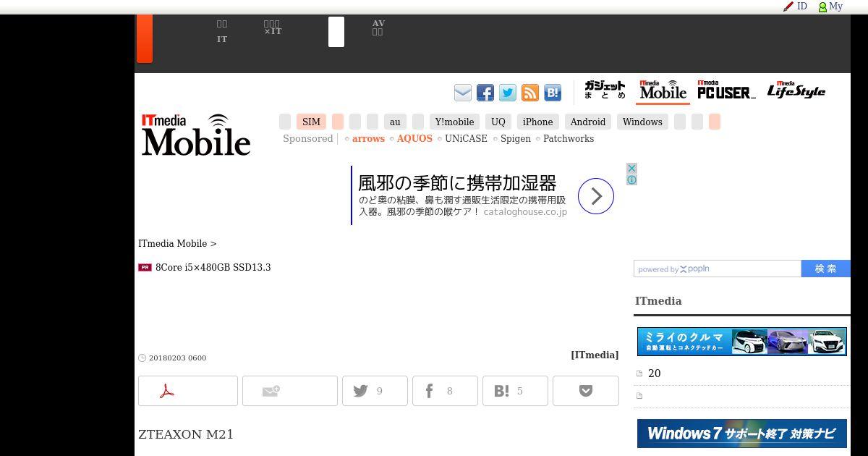Image resolution: width=868 pixels, height=456 pixels.
Task: Open the Hatena B! icon in header
Action: [553, 93]
